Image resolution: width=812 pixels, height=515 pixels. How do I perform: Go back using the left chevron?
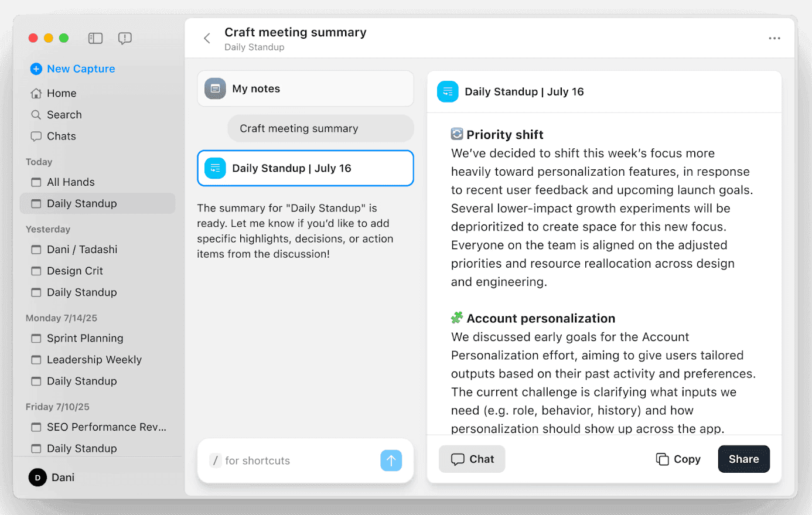click(207, 37)
